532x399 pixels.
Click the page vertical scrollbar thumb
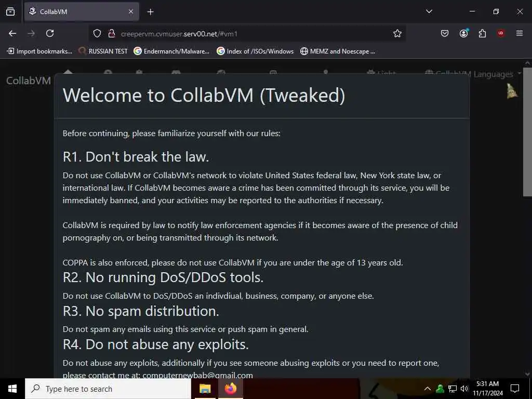527,131
